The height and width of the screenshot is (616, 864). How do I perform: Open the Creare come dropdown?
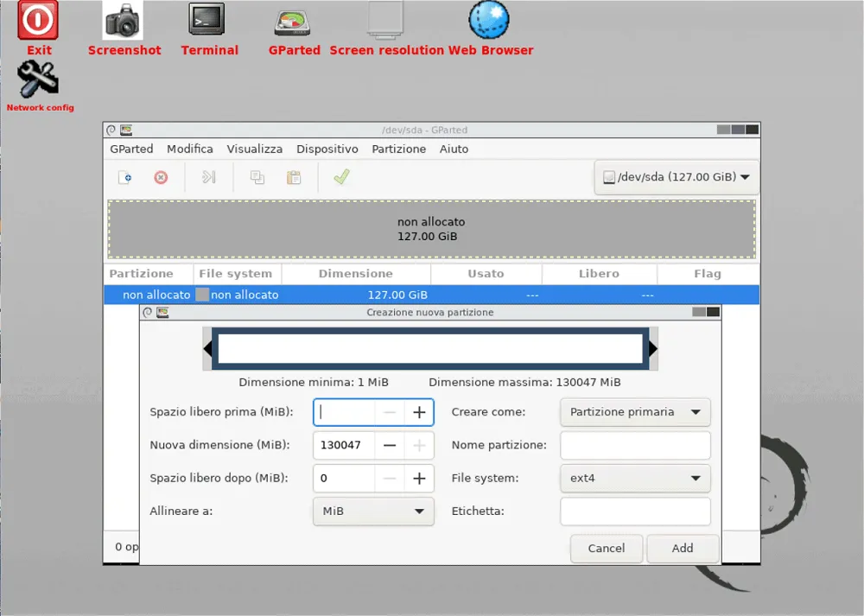635,412
